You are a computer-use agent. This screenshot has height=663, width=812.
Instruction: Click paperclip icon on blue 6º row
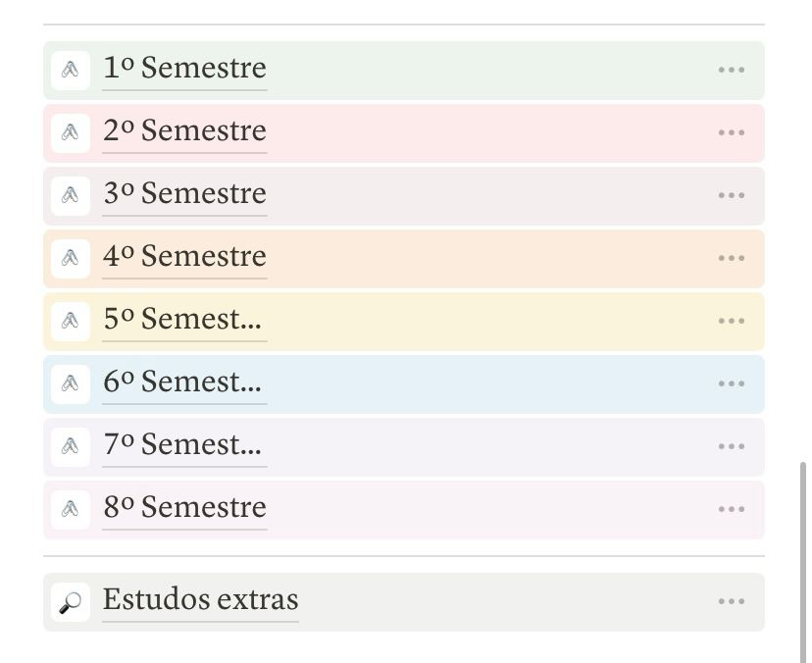tap(71, 383)
